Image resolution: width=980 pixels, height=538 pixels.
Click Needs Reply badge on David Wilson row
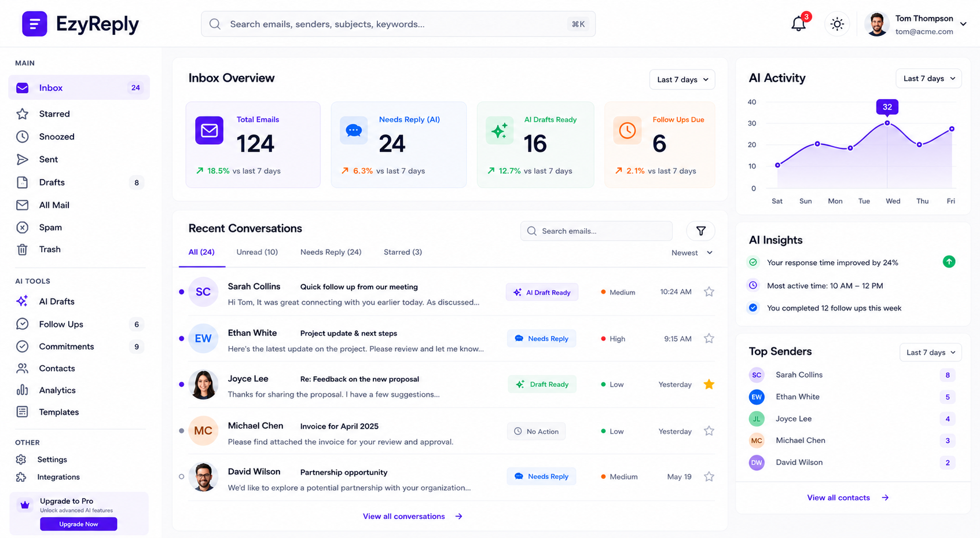542,477
